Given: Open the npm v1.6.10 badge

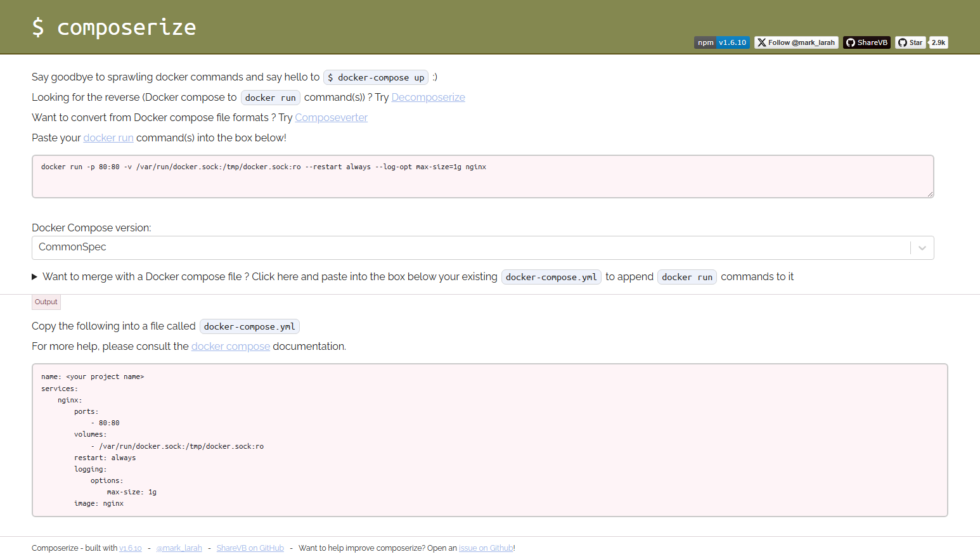Looking at the screenshot, I should pyautogui.click(x=722, y=42).
